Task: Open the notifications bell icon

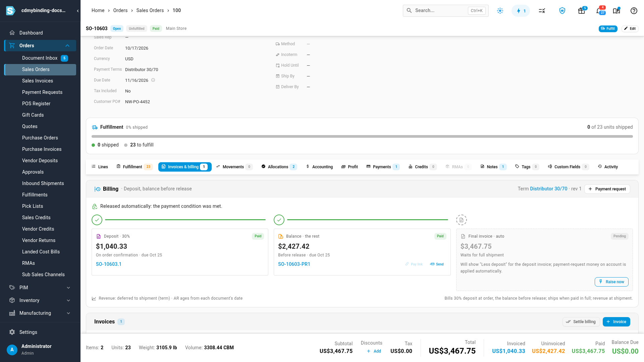Action: pos(599,11)
